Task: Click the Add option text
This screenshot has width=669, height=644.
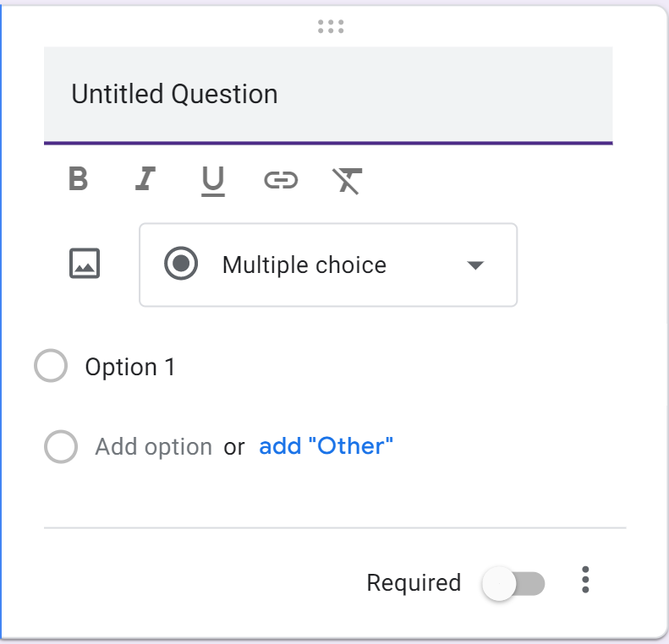Action: (x=153, y=447)
